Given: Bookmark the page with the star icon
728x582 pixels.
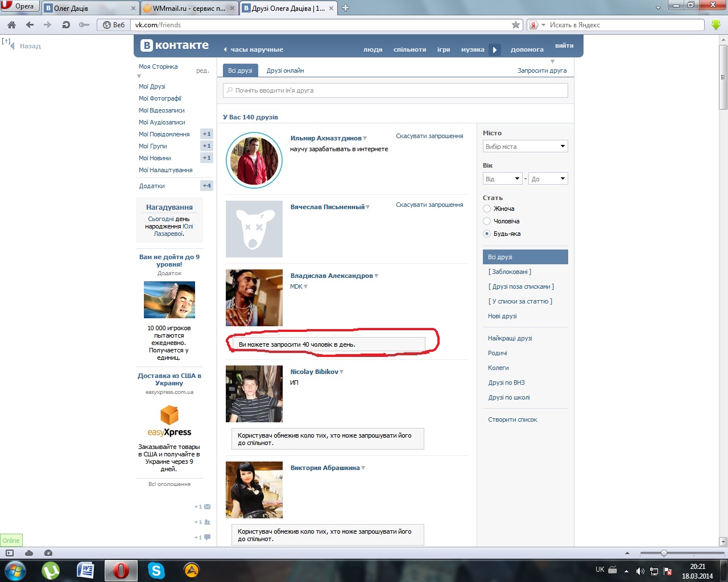Looking at the screenshot, I should click(x=516, y=25).
